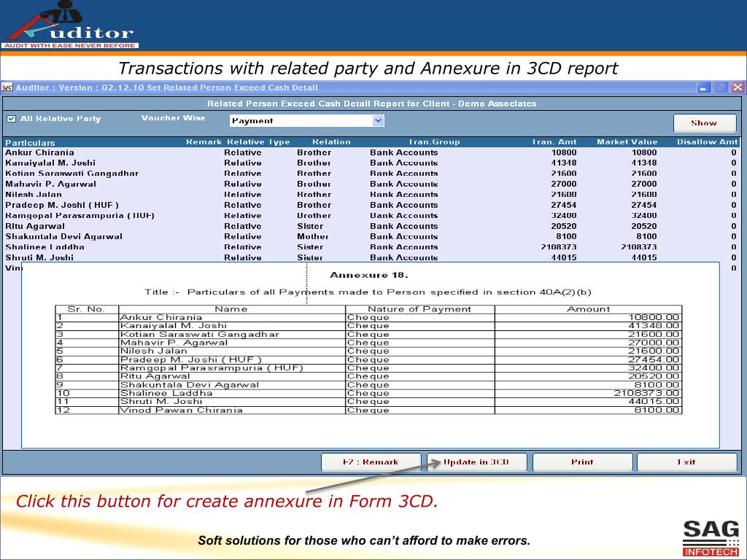This screenshot has height=560, width=747.
Task: Click the Disallow Amt column header
Action: coord(707,142)
